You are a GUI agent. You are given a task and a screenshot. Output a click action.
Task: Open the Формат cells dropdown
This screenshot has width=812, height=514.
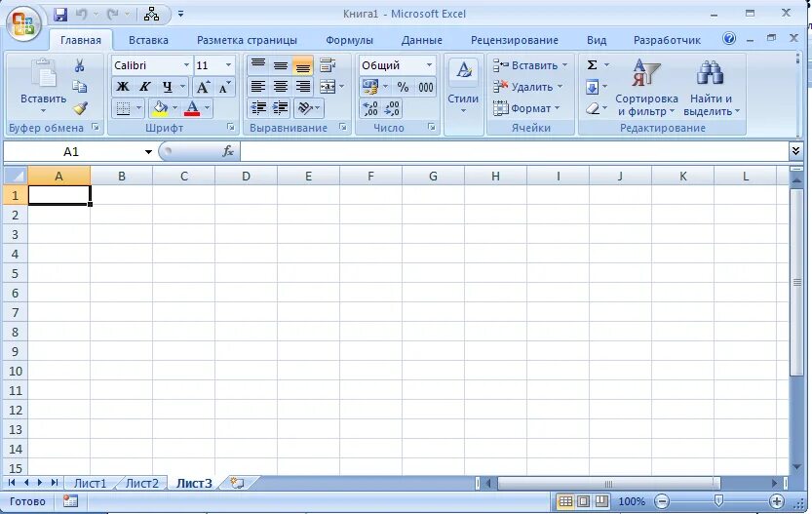[x=526, y=107]
